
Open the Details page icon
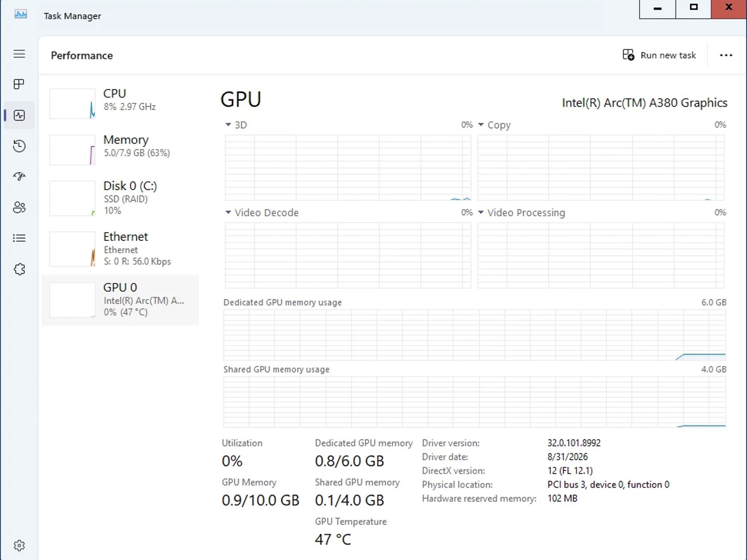(19, 238)
